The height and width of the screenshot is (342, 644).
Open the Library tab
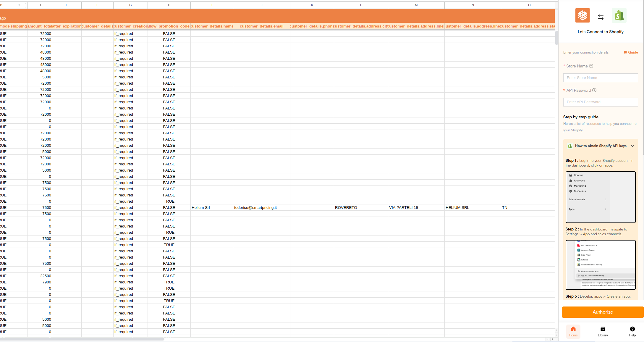[603, 331]
